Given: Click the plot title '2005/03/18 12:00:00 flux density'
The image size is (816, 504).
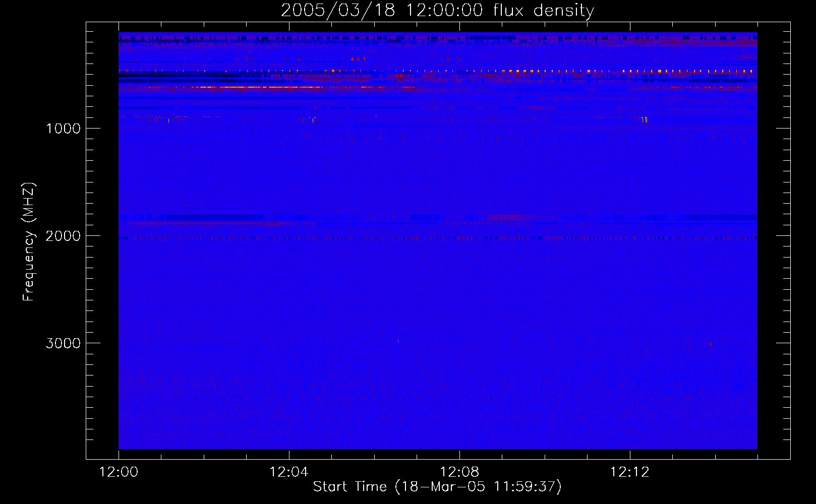Looking at the screenshot, I should click(x=437, y=10).
